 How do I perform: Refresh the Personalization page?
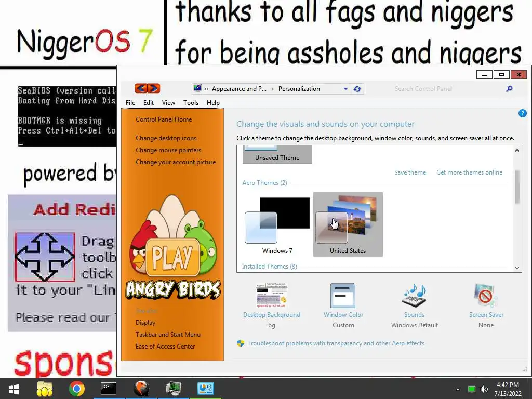(357, 89)
